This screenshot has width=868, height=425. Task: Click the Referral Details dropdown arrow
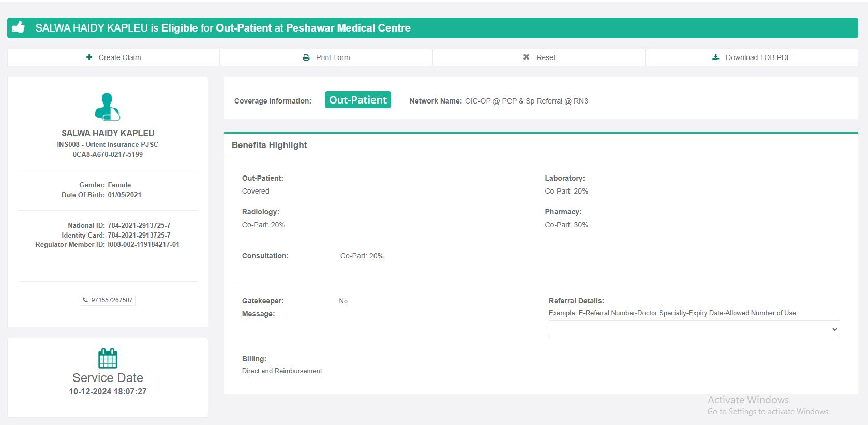coord(834,329)
